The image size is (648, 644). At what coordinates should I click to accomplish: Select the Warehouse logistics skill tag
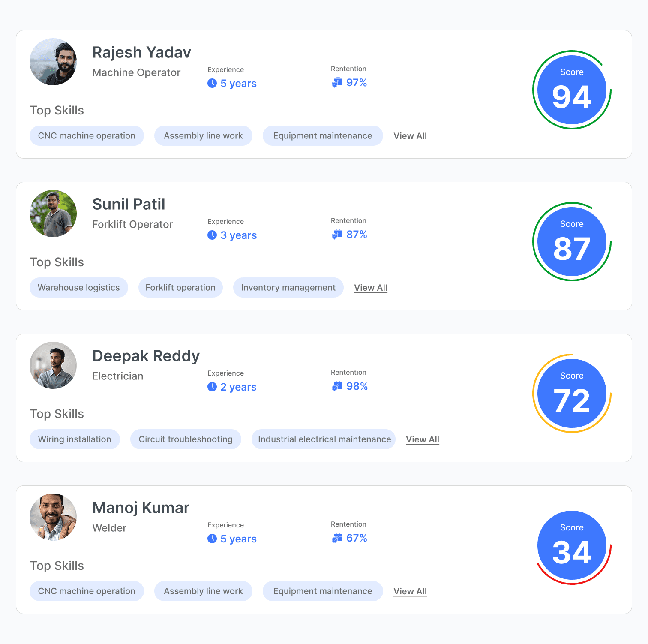[79, 288]
